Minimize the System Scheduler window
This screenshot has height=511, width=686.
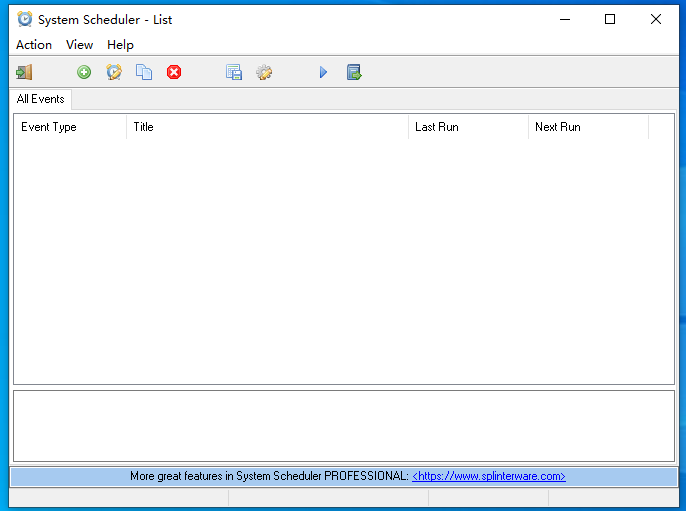(x=565, y=19)
